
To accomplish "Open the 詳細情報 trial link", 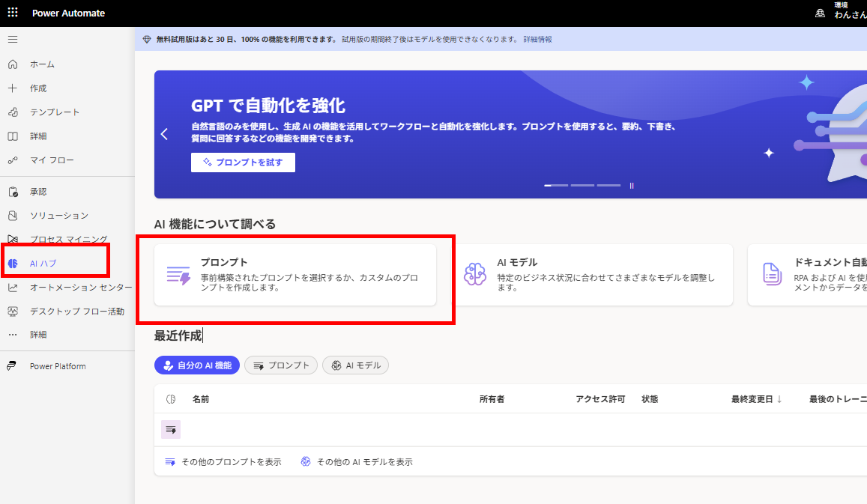I will [x=537, y=39].
